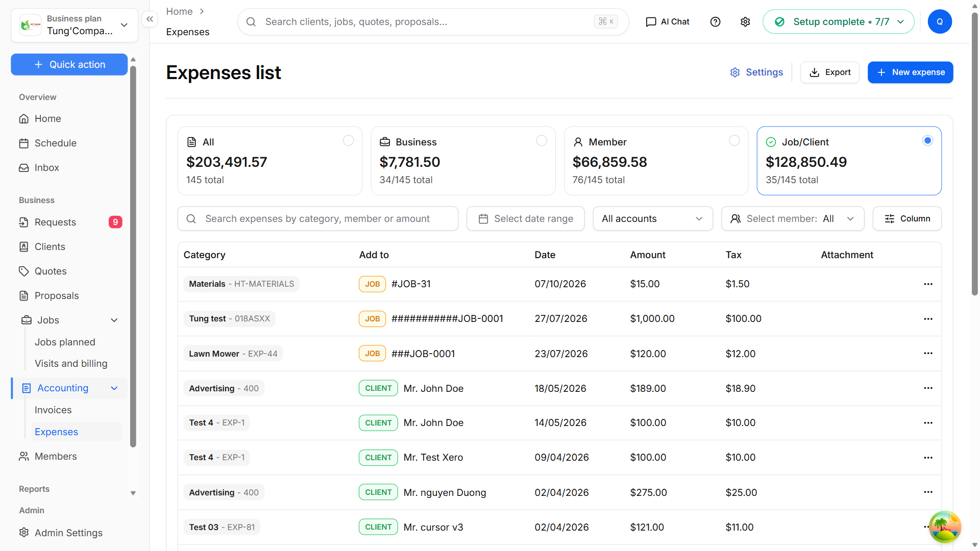Select the Job/Client expenses radio button
980x551 pixels.
click(x=927, y=140)
